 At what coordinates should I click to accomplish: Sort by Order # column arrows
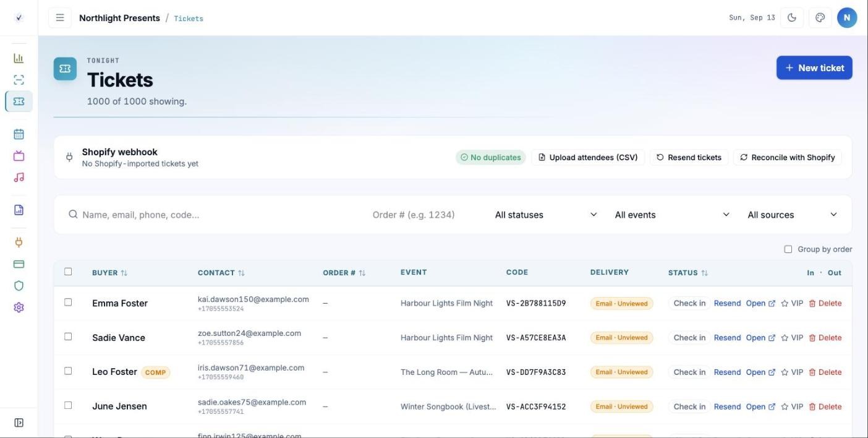pos(362,273)
